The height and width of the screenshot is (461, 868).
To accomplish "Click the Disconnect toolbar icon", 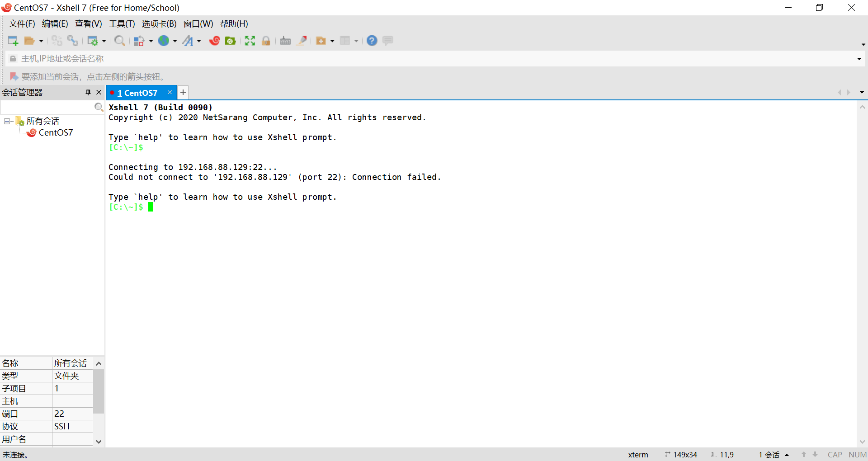I will tap(57, 41).
